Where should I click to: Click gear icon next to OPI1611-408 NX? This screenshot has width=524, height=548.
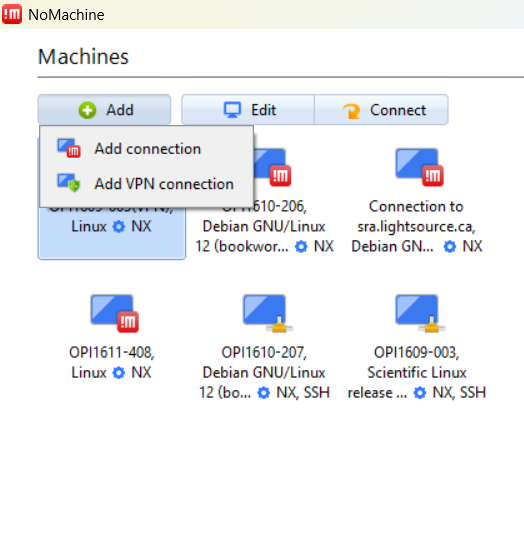click(x=119, y=373)
